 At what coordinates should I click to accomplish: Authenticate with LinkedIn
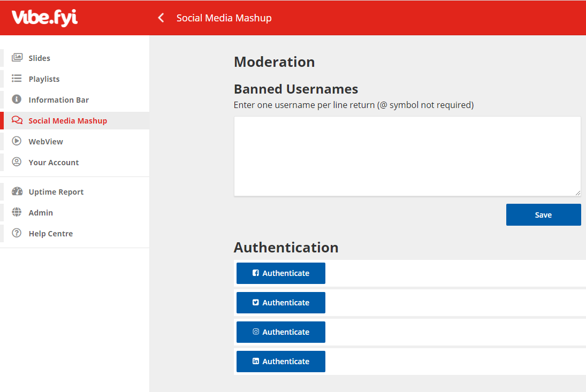280,362
